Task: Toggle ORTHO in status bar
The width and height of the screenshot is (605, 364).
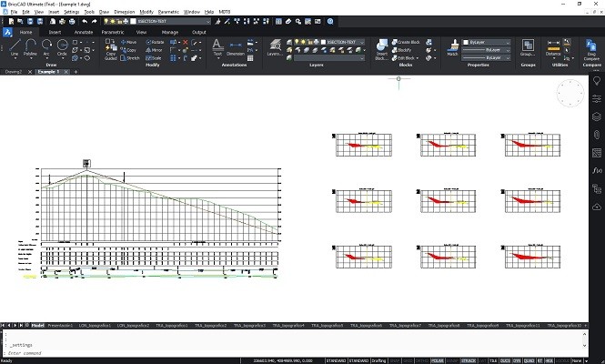Action: 422,361
